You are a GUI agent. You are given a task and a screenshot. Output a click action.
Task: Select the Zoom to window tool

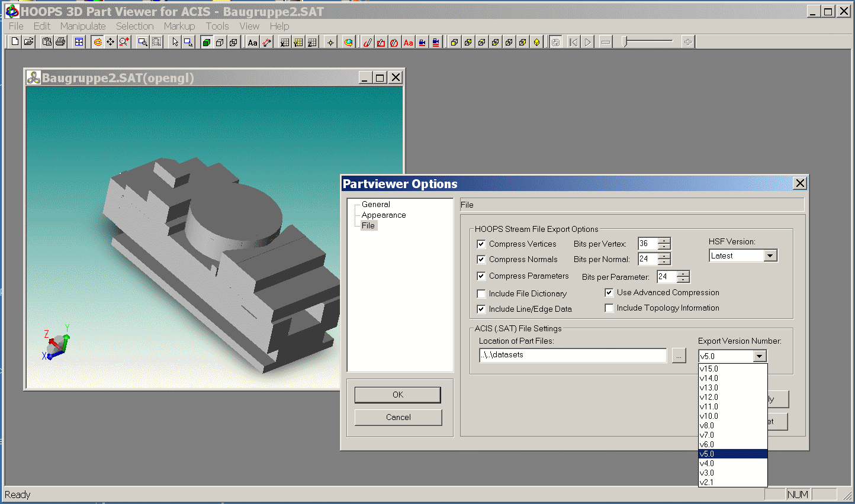[143, 42]
